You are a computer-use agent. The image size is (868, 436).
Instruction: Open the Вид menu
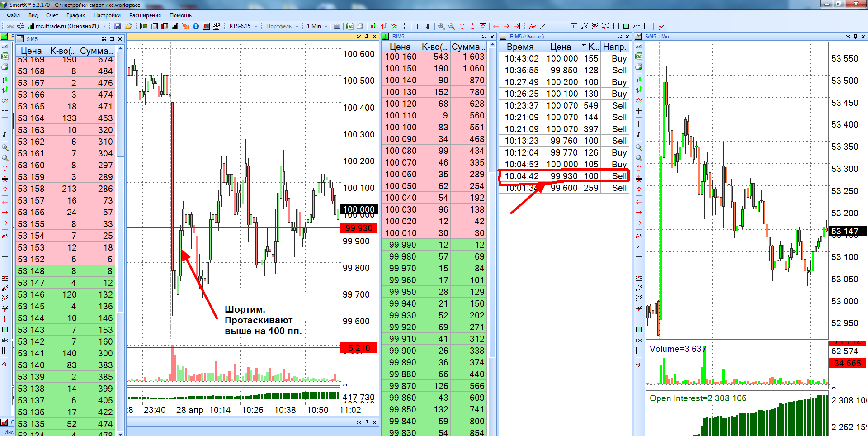(33, 15)
